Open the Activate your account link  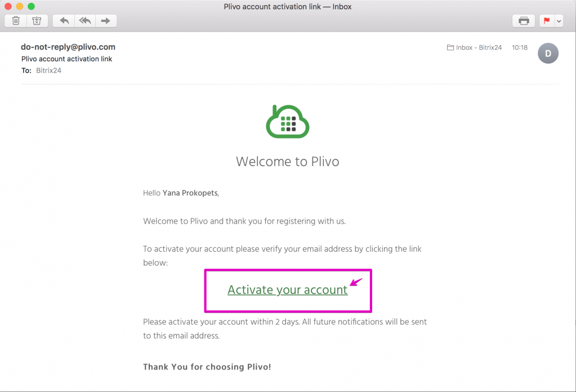(x=287, y=290)
